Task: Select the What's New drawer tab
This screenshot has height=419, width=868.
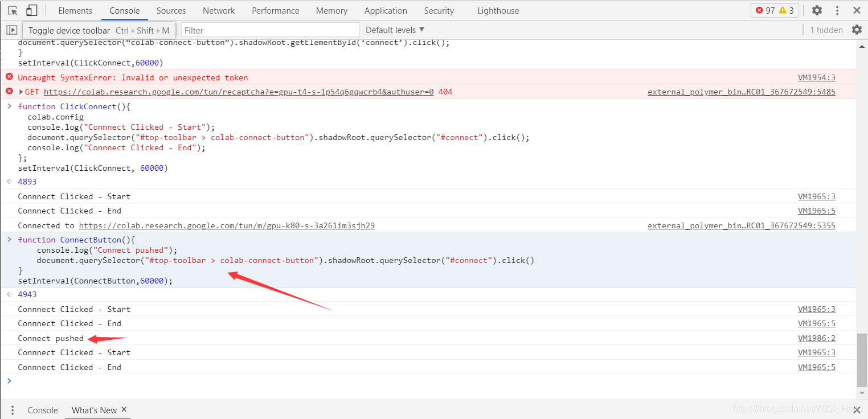Action: [x=94, y=410]
